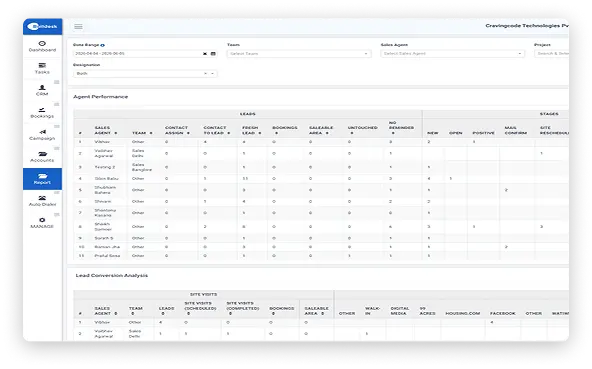Expand the CRM submenu marker
592x369 pixels.
click(57, 82)
